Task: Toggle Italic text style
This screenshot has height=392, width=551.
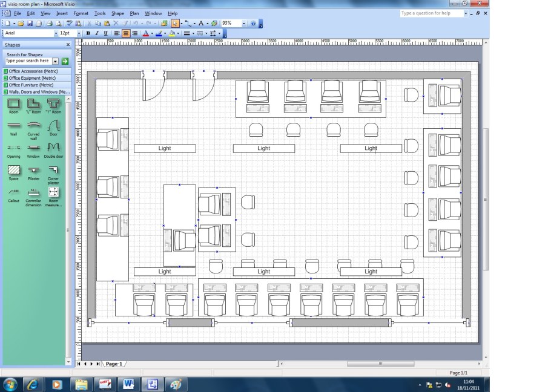Action: [x=97, y=33]
